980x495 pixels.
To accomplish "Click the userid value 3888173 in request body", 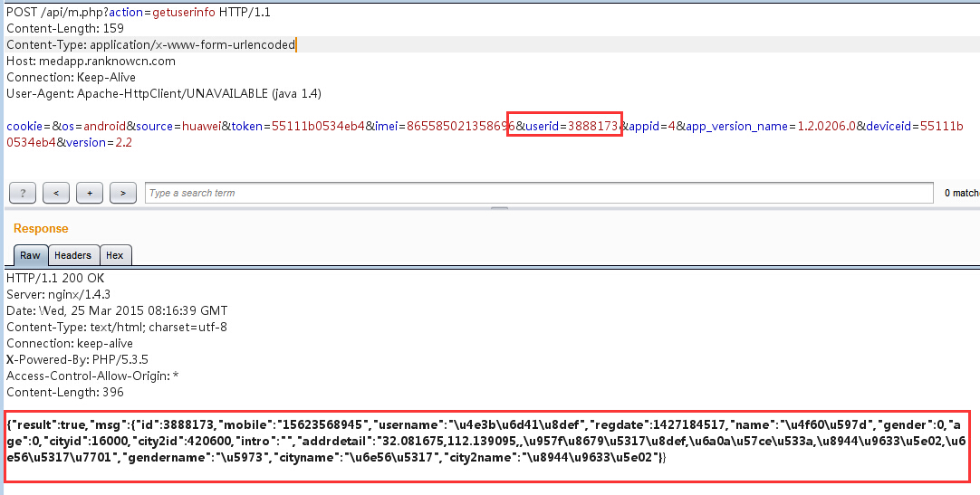I will pos(593,126).
